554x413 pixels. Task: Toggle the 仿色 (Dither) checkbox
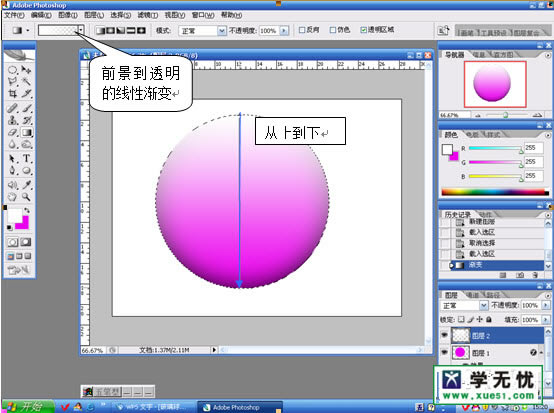tap(332, 30)
